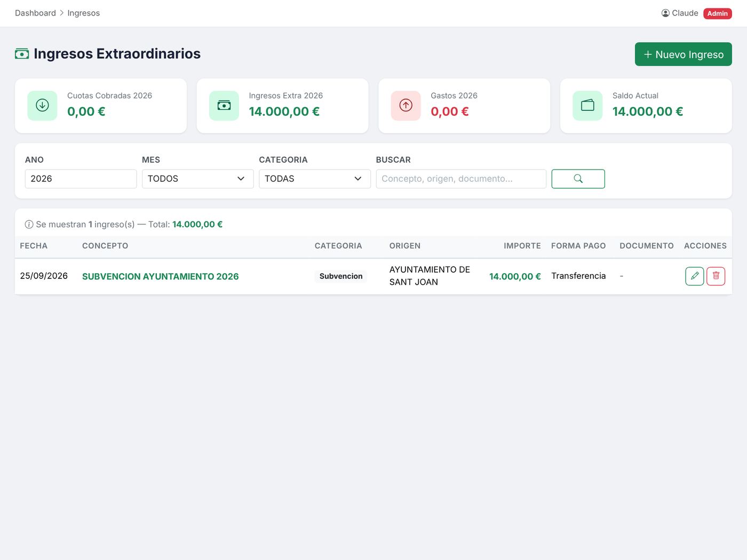Click the row amount 14.000,00 € in the Importe column
The image size is (747, 560).
(x=515, y=276)
